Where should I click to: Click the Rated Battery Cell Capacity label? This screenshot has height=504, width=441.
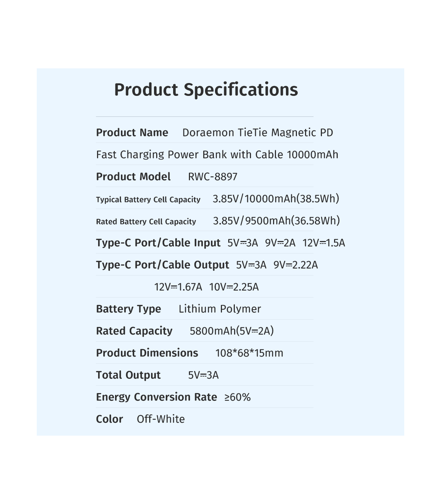click(x=146, y=222)
